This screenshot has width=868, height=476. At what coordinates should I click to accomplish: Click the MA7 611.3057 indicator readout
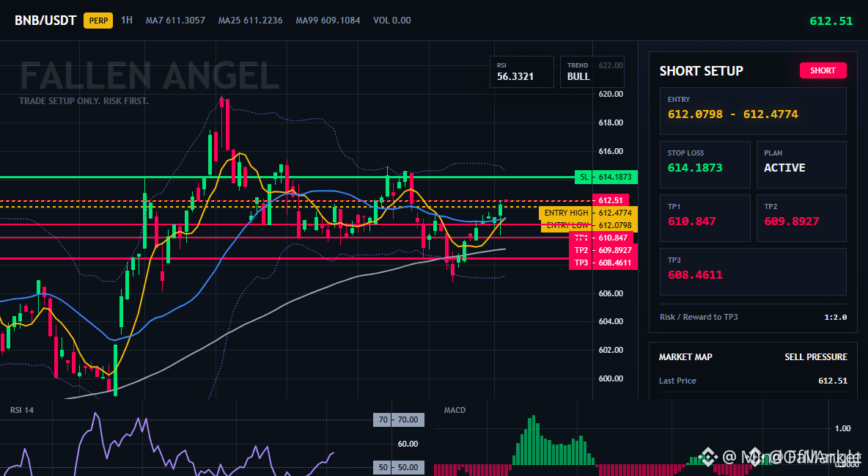click(175, 21)
